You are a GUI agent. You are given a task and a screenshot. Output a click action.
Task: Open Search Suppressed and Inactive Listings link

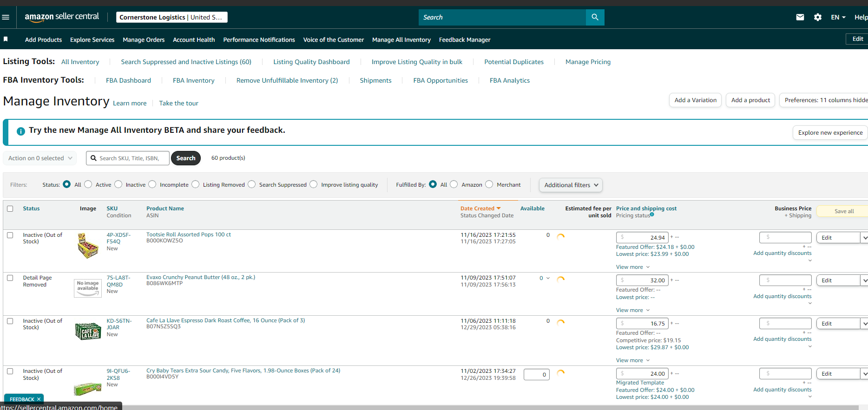[186, 62]
